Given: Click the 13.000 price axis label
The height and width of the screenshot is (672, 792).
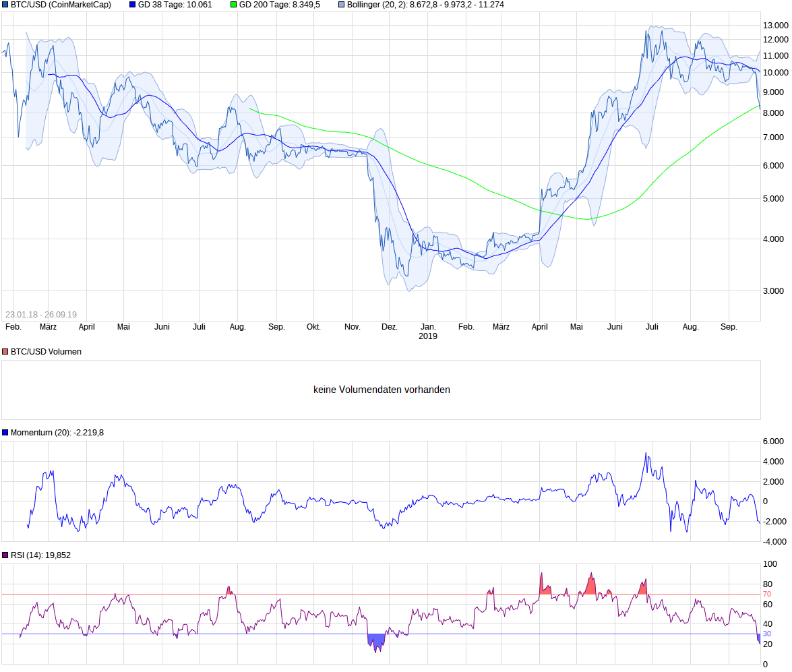Looking at the screenshot, I should click(775, 25).
